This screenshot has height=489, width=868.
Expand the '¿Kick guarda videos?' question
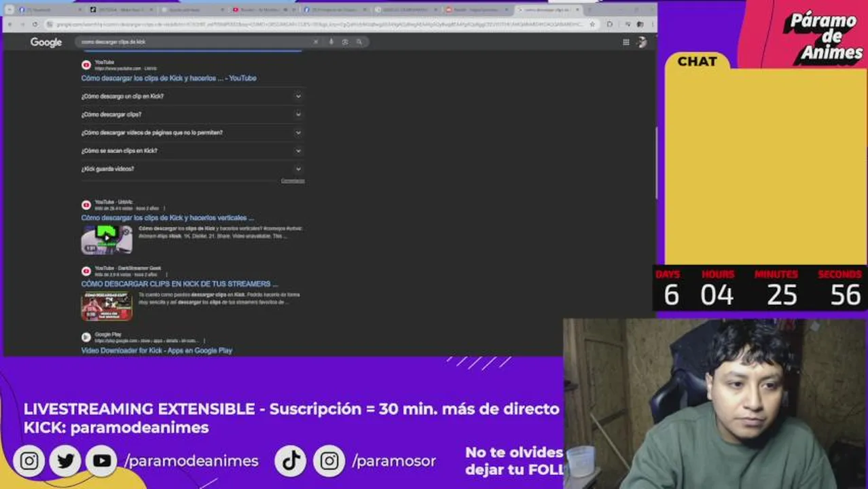click(192, 169)
